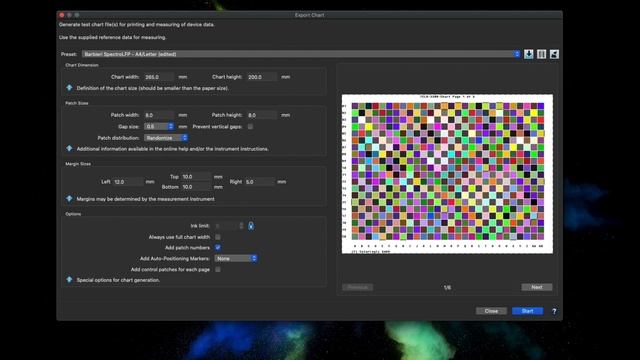The height and width of the screenshot is (360, 640).
Task: Click the "Export Chart" window title
Action: click(309, 15)
